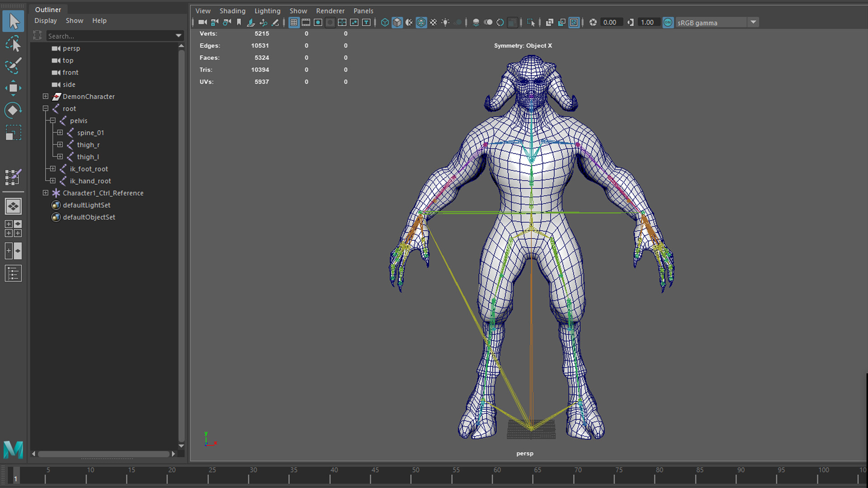This screenshot has width=868, height=488.
Task: Select the thigh_r joint in Outliner
Action: [x=89, y=145]
